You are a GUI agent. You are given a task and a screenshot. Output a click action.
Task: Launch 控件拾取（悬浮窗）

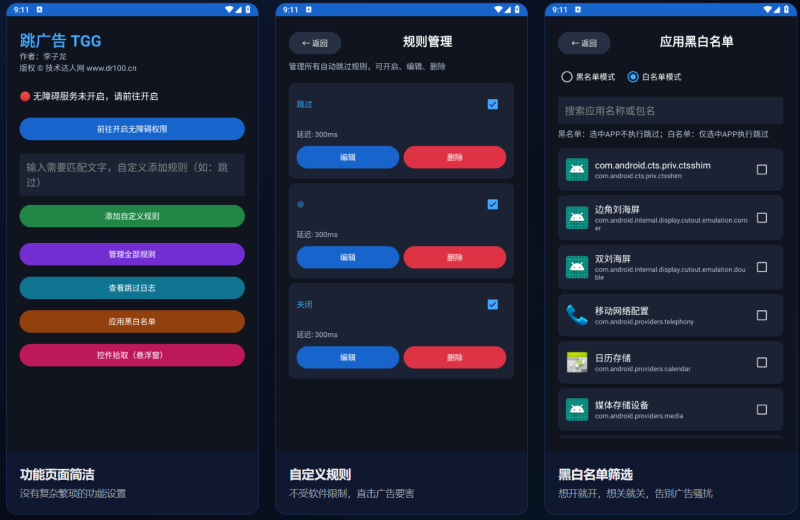(132, 355)
